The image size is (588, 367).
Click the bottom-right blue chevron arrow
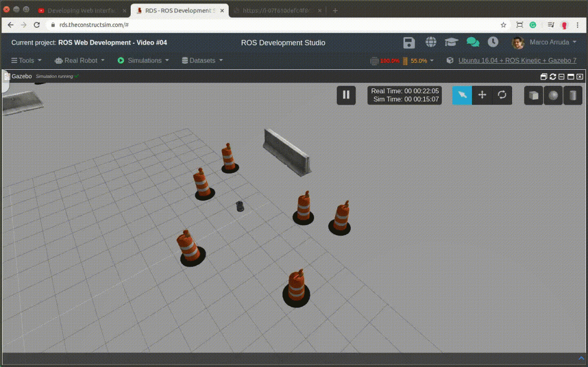coord(581,359)
